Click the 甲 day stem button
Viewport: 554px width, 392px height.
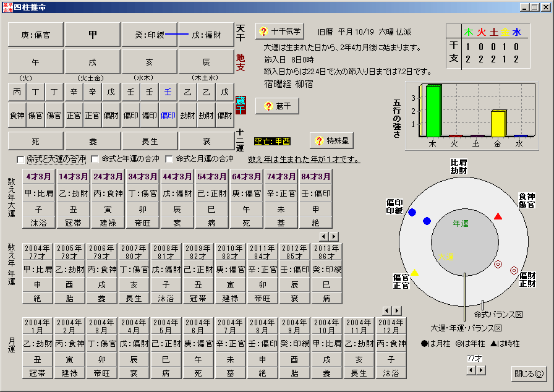[x=93, y=35]
